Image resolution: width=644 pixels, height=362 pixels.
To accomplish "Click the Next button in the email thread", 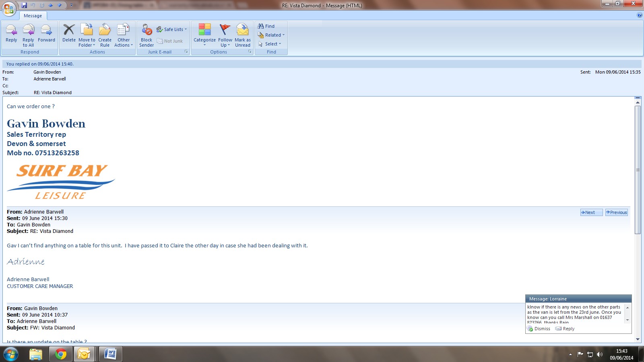I will (x=591, y=212).
